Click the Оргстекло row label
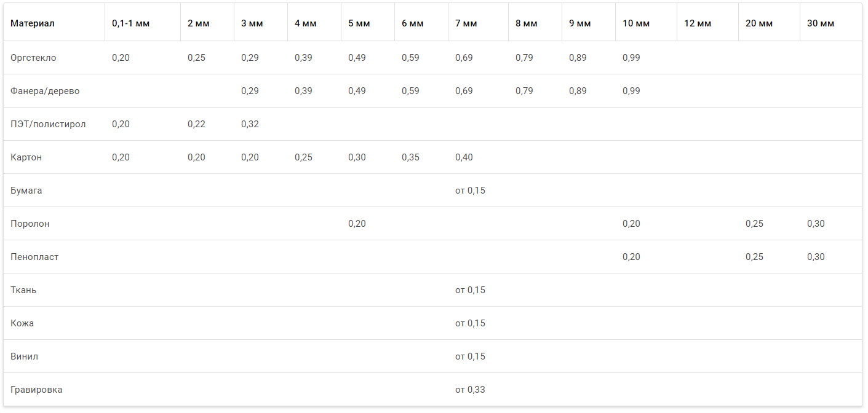This screenshot has width=868, height=413. coord(33,58)
